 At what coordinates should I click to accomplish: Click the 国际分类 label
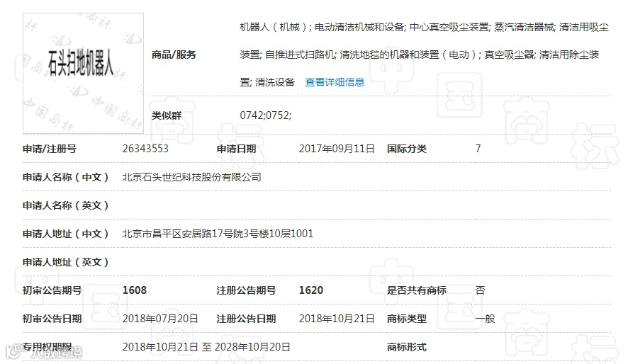(x=407, y=149)
